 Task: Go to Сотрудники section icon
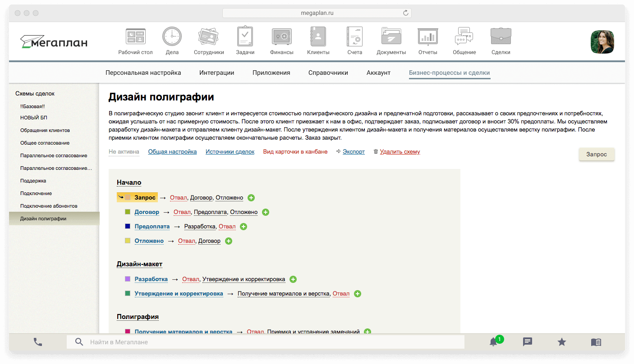pos(209,37)
